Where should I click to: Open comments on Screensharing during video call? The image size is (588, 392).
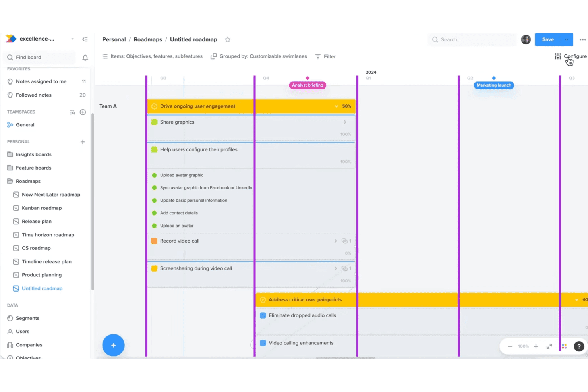(346, 268)
